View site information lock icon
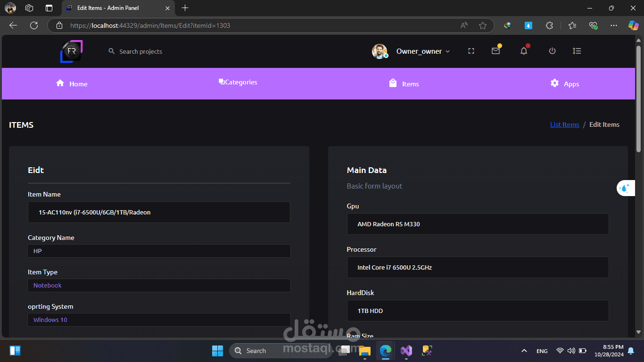 pos(59,25)
